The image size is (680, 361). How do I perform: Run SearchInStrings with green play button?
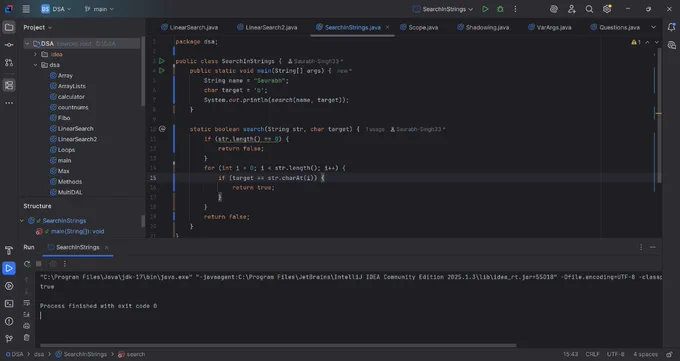(x=485, y=9)
